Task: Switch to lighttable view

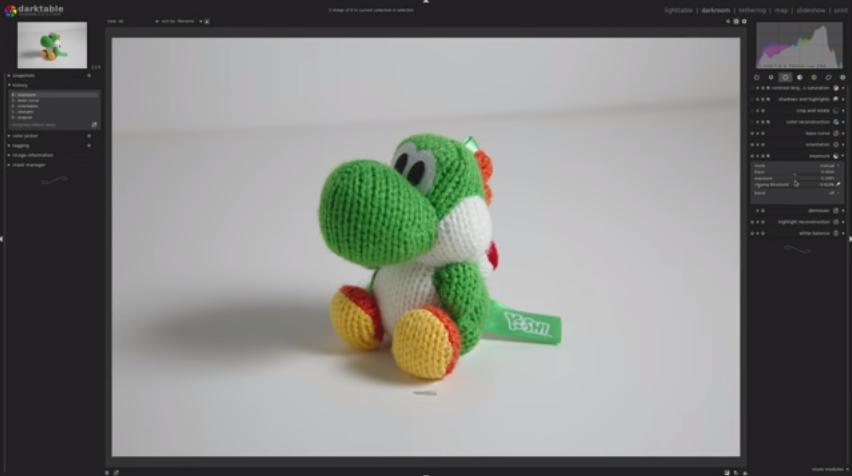Action: pyautogui.click(x=678, y=10)
